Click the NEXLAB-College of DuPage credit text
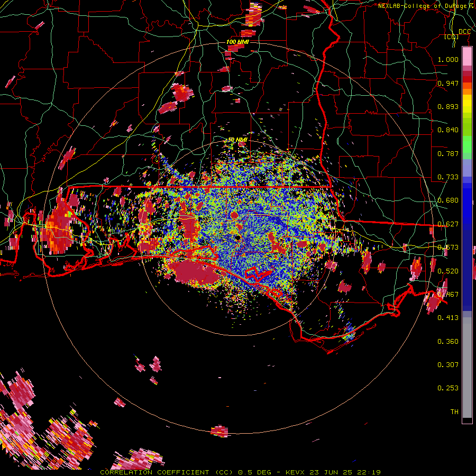The image size is (476, 476). point(426,6)
